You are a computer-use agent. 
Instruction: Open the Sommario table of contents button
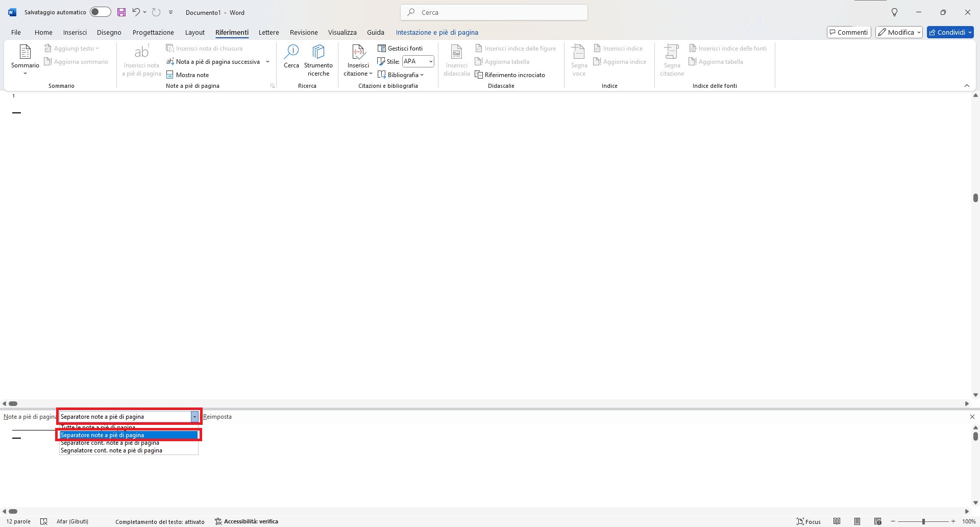[x=25, y=60]
